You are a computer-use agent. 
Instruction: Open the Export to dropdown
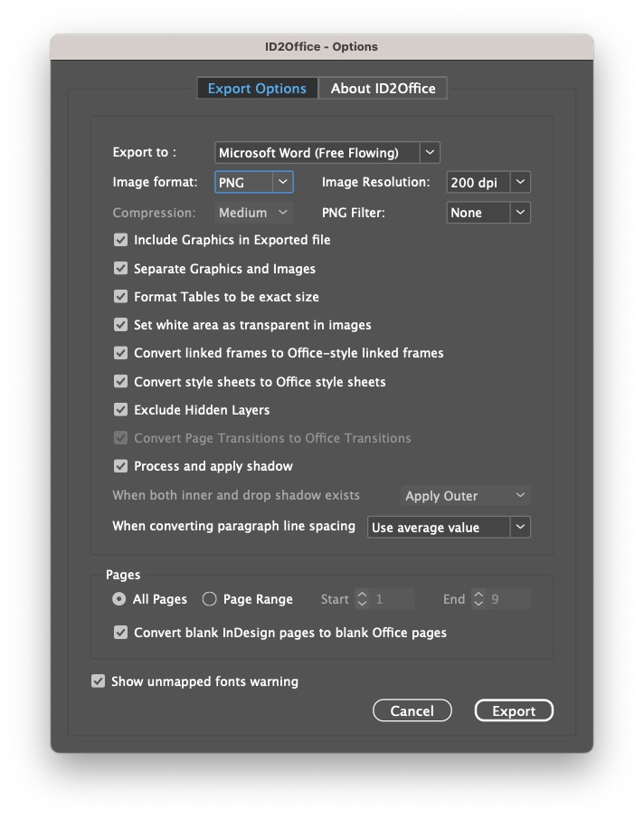(x=327, y=153)
